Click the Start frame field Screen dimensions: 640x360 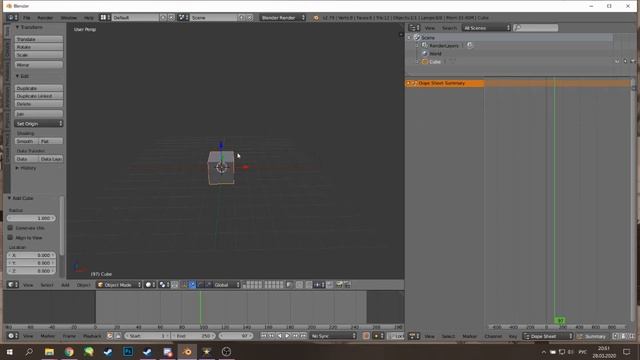coord(147,336)
